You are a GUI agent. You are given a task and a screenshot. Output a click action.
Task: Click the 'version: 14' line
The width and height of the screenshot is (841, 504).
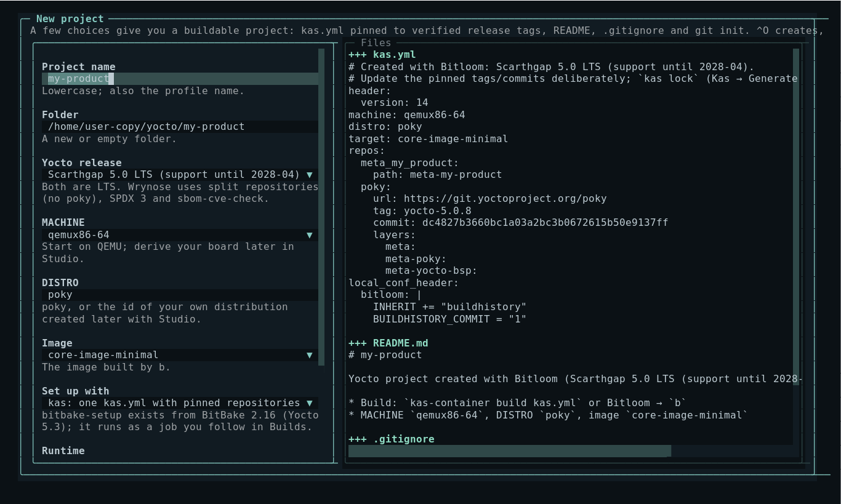(395, 103)
